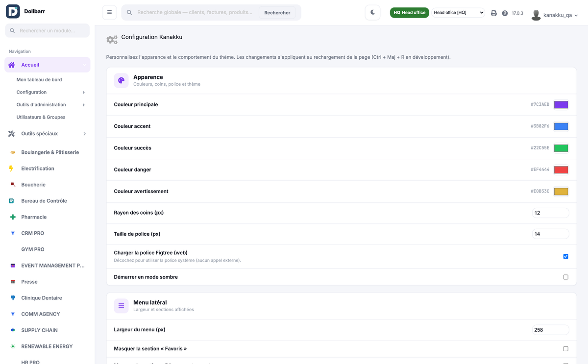The image size is (588, 364).
Task: Toggle the hamburger menu button
Action: (109, 12)
